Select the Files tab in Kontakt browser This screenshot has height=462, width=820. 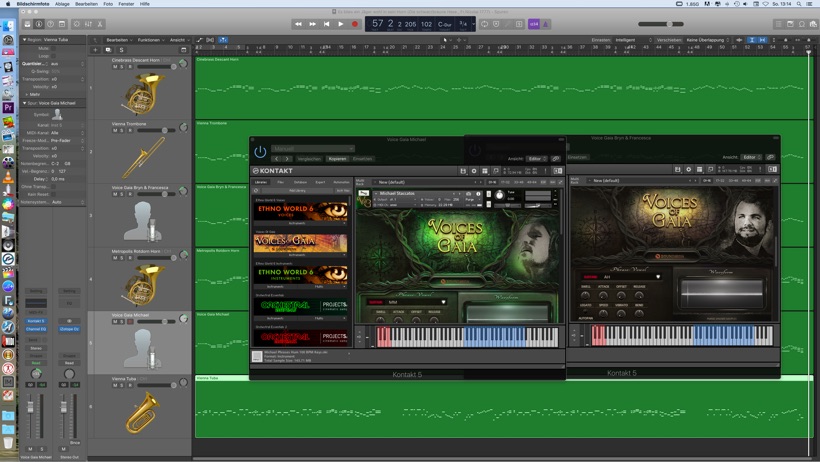(x=280, y=182)
